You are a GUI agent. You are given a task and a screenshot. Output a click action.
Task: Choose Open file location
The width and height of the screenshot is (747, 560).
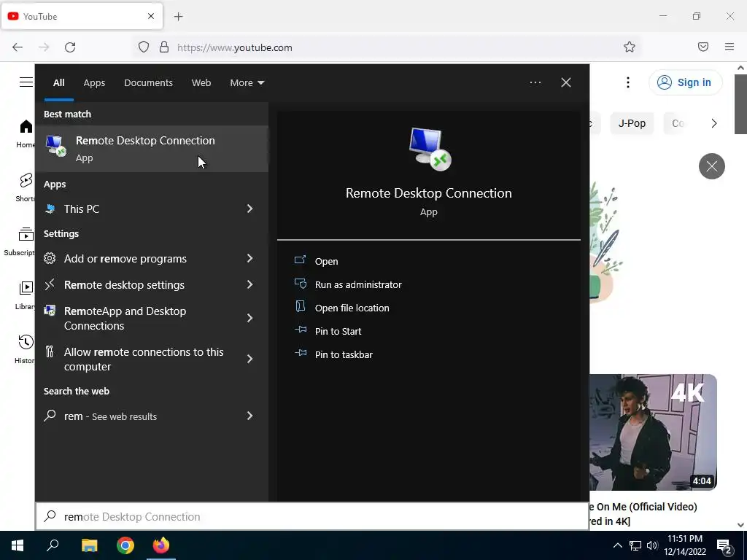[341, 308]
